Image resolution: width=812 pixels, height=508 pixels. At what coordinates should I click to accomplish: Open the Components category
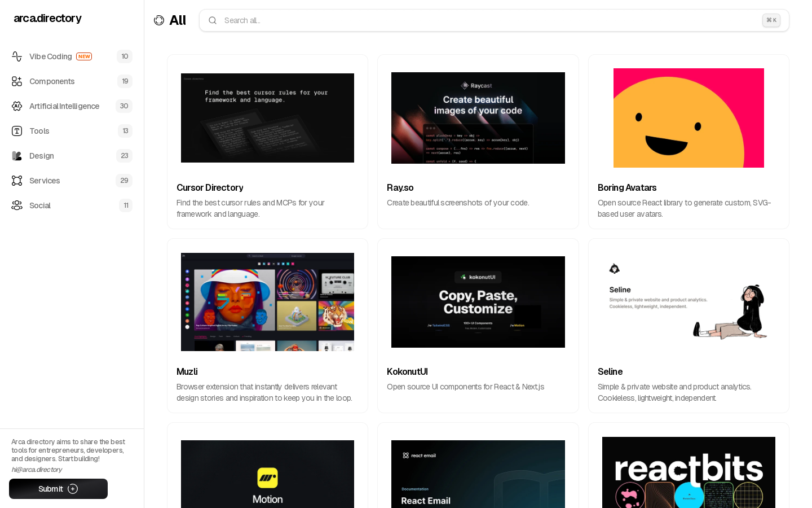72,81
